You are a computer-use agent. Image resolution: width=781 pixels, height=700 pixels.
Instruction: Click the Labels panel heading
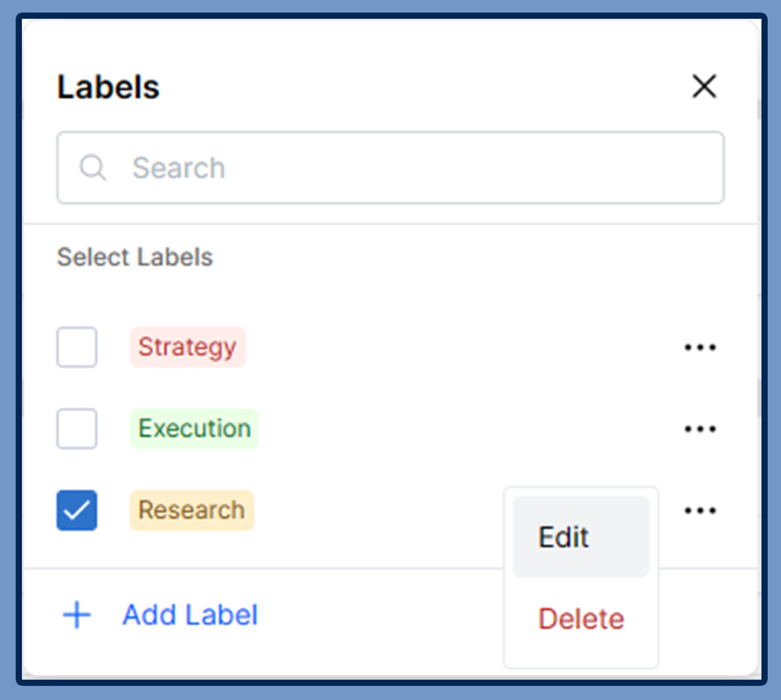[108, 87]
